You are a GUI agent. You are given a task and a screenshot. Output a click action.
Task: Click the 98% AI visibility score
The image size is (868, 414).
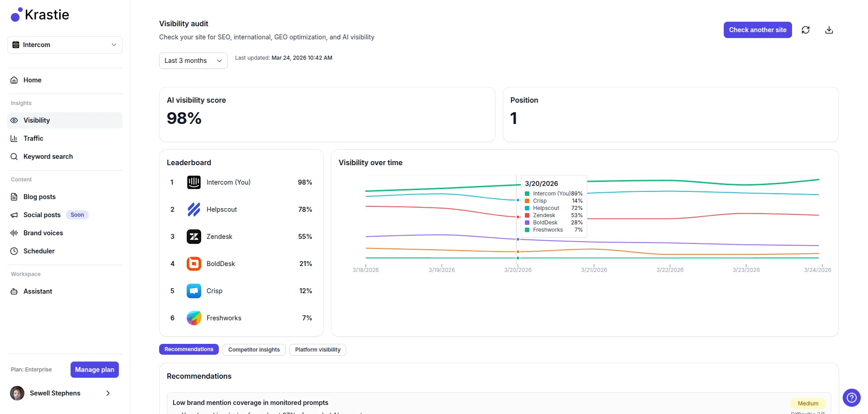184,119
